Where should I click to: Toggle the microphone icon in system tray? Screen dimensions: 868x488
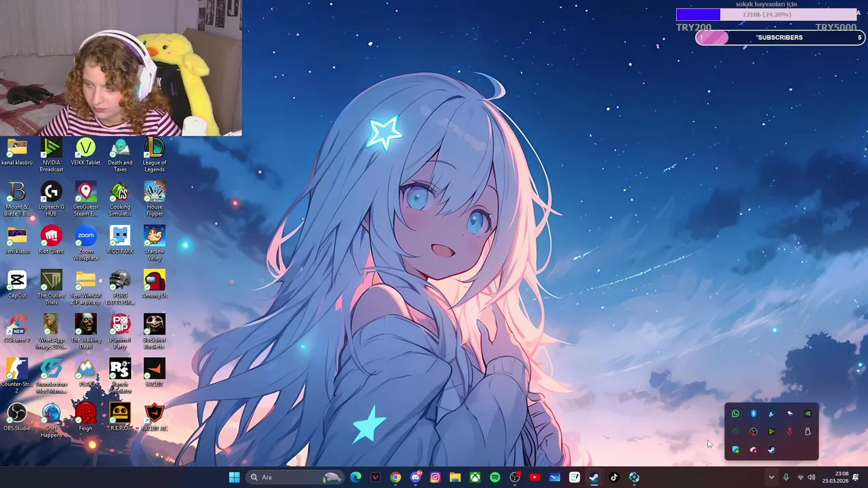786,477
